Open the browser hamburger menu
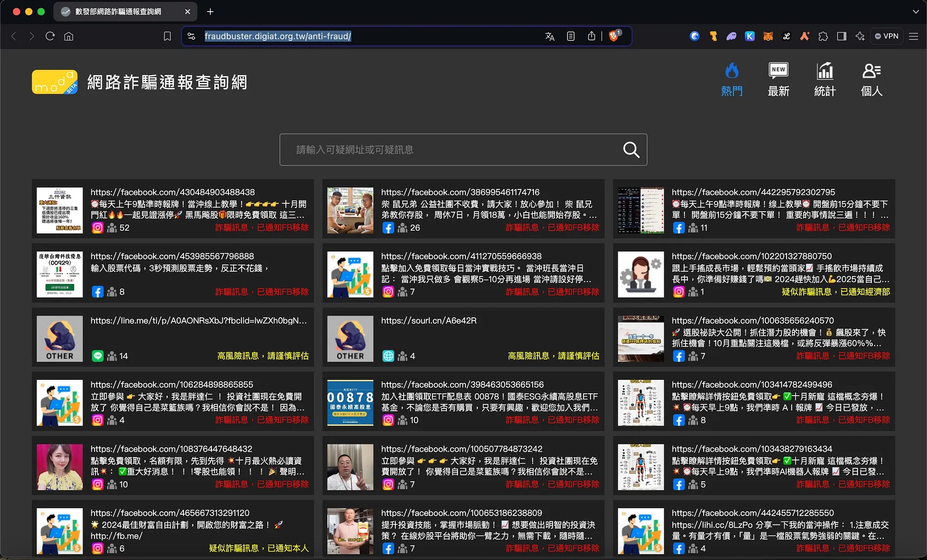Viewport: 927px width, 560px height. pyautogui.click(x=914, y=36)
